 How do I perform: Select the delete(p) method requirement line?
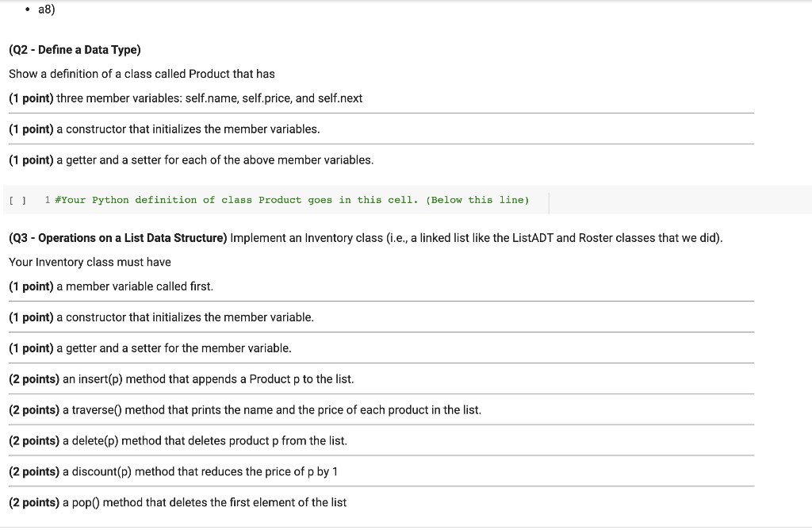tap(178, 441)
